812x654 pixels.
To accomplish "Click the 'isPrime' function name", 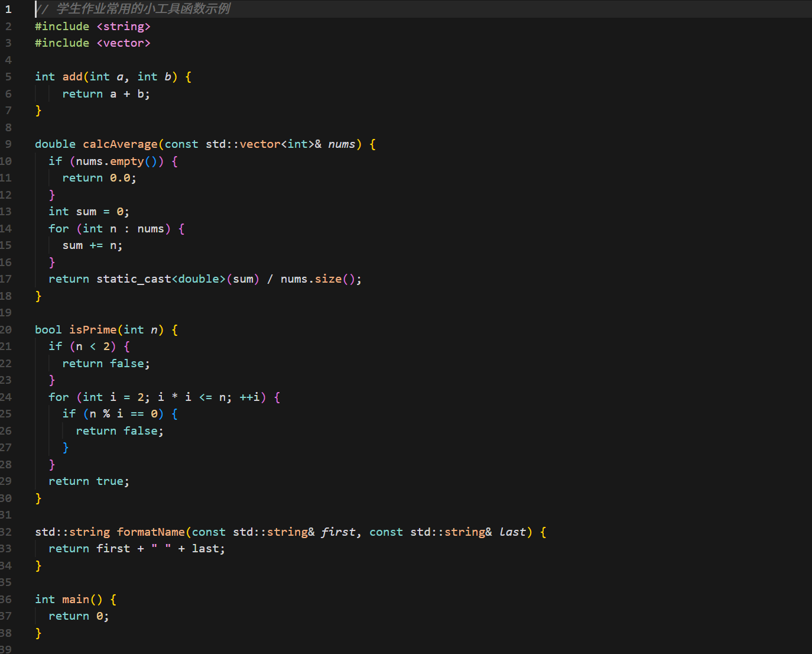I will click(93, 330).
